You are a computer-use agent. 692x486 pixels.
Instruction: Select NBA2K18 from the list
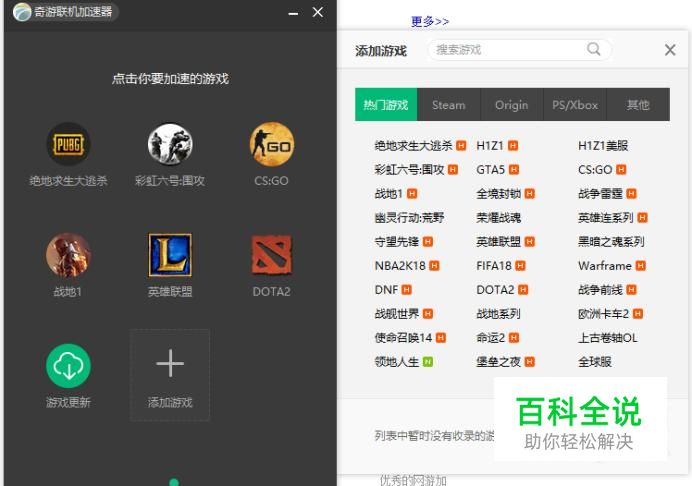[400, 266]
